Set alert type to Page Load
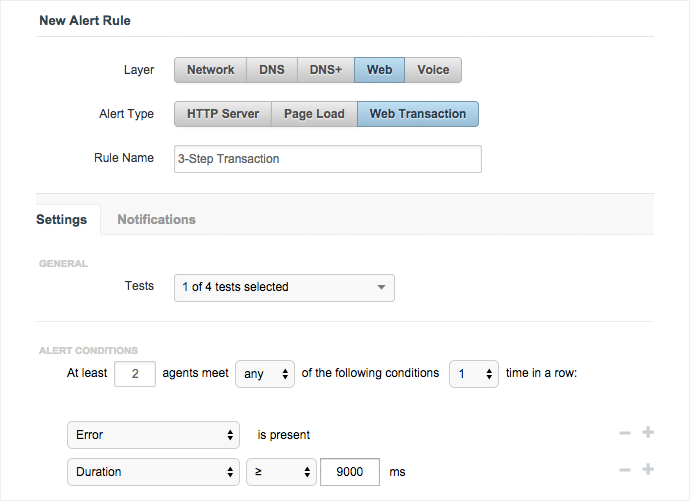The image size is (690, 501). click(314, 114)
